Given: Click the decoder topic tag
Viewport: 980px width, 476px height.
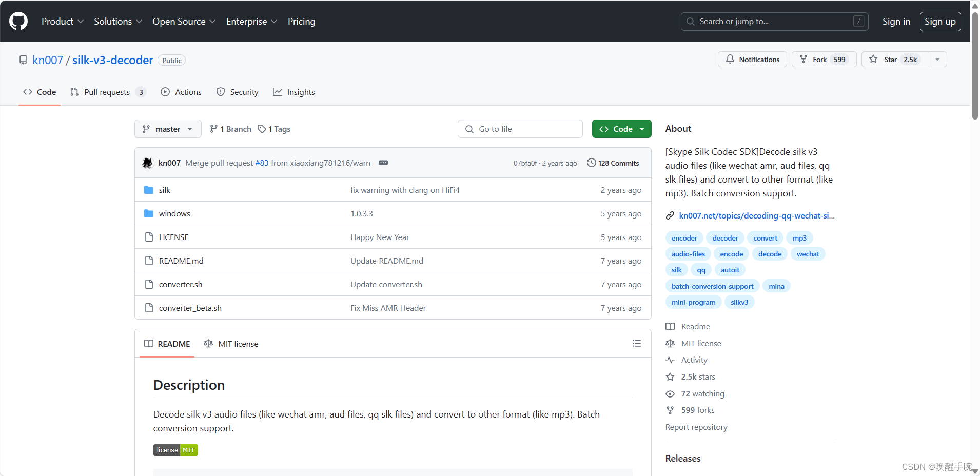Looking at the screenshot, I should [x=725, y=238].
